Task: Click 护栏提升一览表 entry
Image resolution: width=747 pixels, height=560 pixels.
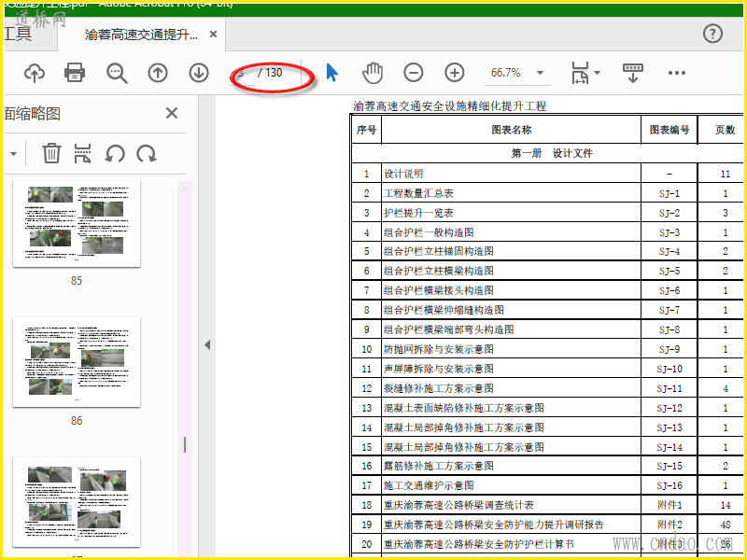Action: pyautogui.click(x=418, y=213)
